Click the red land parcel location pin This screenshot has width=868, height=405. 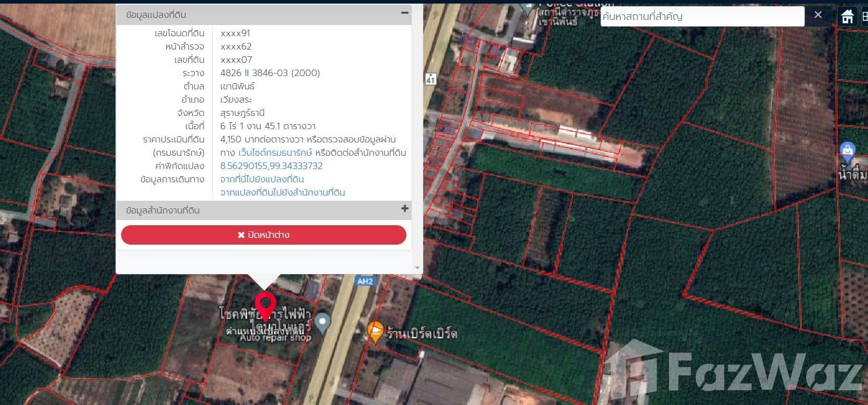(265, 304)
